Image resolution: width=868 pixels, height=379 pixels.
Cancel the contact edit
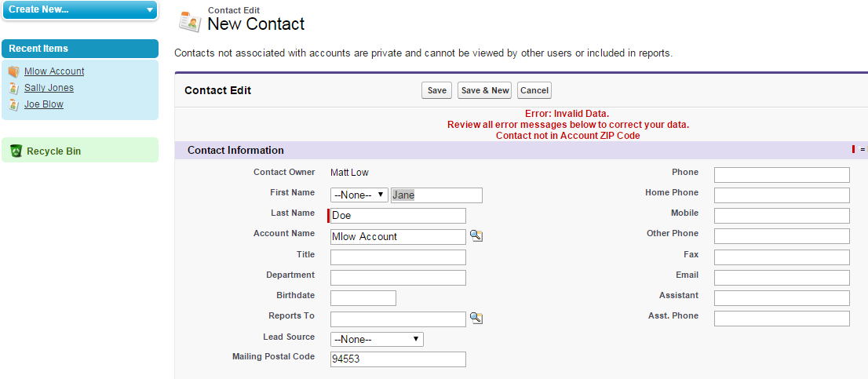534,90
